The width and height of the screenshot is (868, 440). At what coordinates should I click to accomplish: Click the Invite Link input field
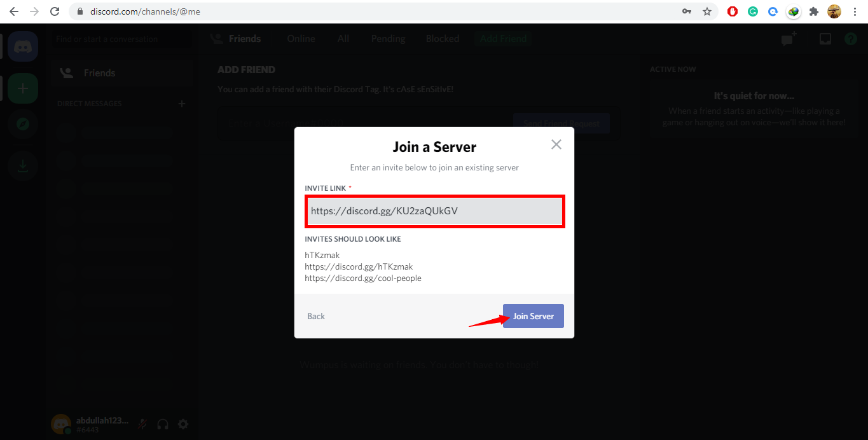point(435,211)
